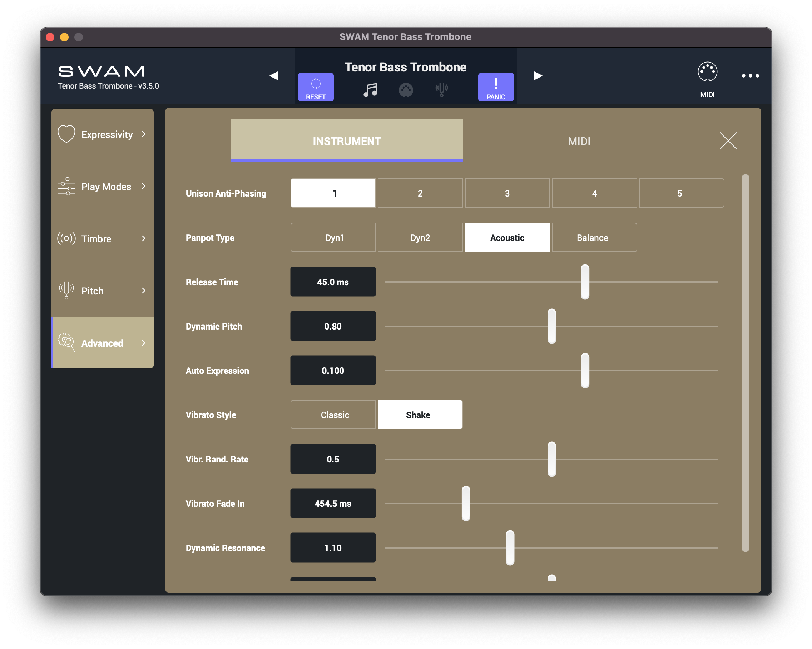Image resolution: width=812 pixels, height=649 pixels.
Task: Click the SWAM logo
Action: [x=102, y=71]
